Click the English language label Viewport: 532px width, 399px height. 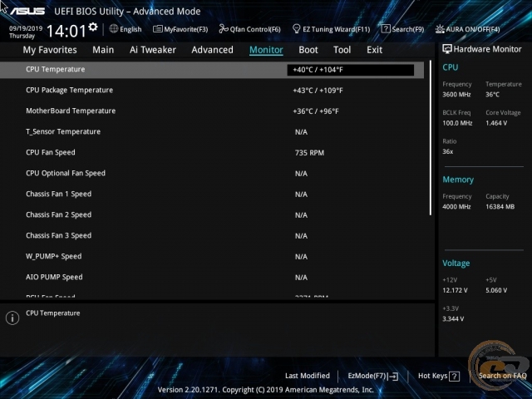131,29
